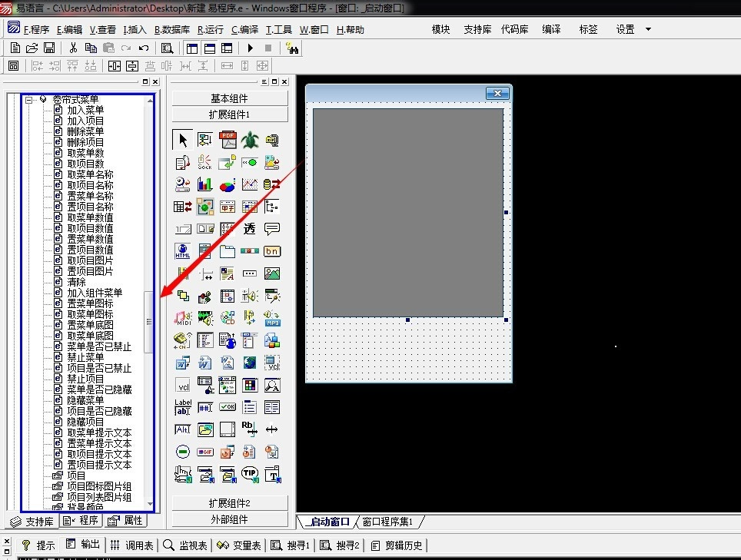Click the Run play button in toolbar
Screen dimensions: 741x560
tap(251, 48)
